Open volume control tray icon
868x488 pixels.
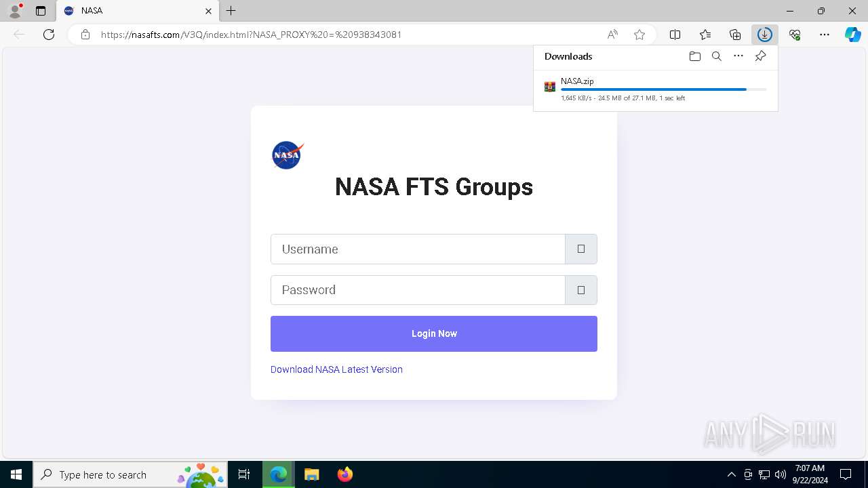point(780,474)
